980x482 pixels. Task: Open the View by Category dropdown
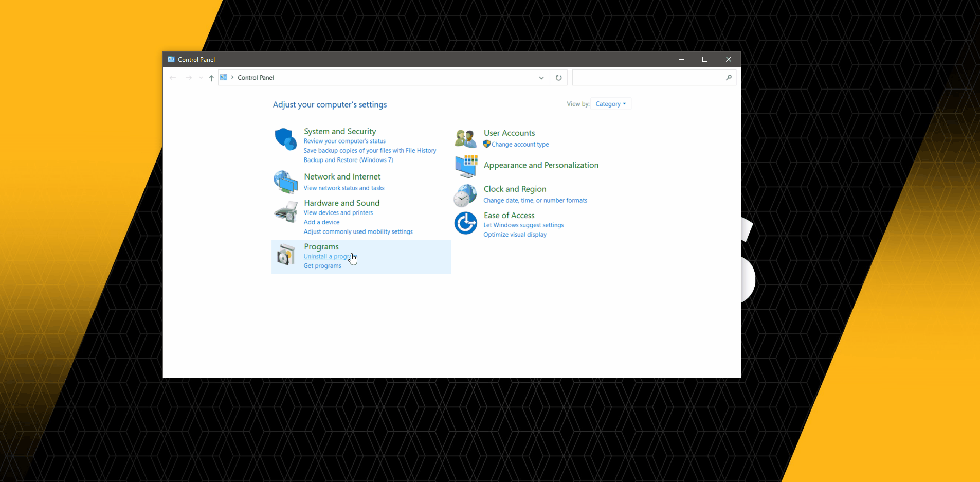(x=611, y=104)
